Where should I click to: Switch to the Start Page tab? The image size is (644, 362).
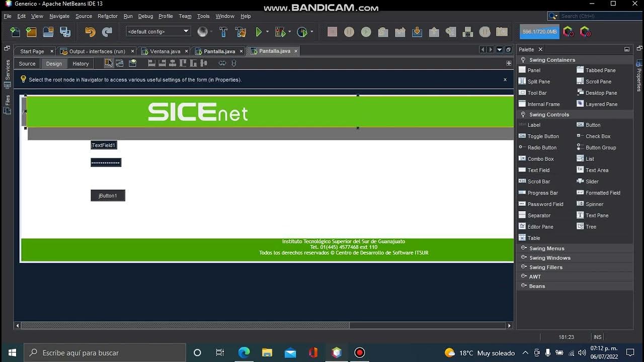coord(32,51)
